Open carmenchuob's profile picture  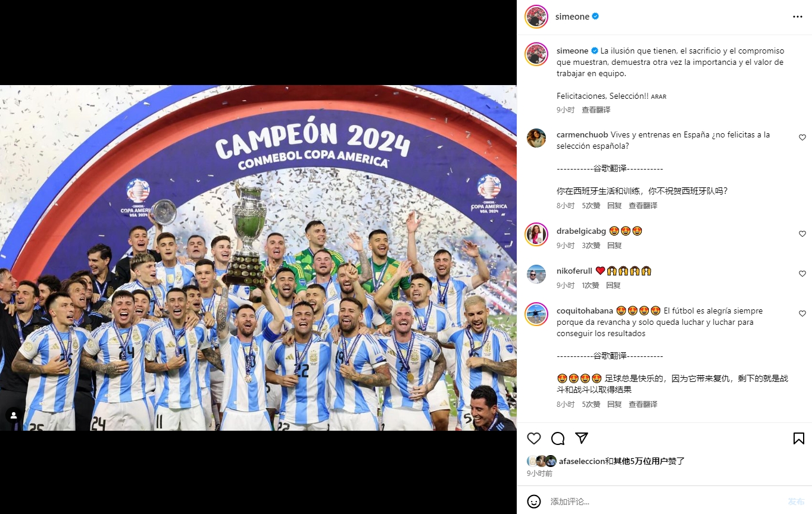536,137
